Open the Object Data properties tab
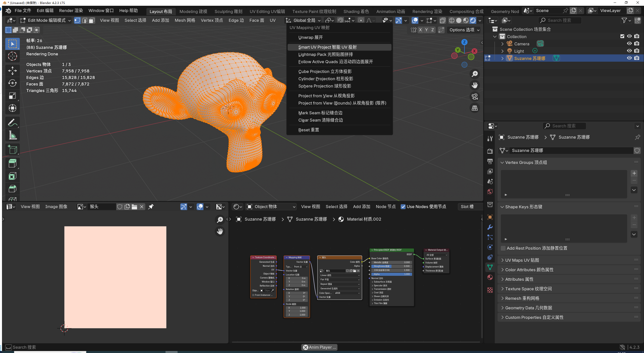 coord(490,267)
